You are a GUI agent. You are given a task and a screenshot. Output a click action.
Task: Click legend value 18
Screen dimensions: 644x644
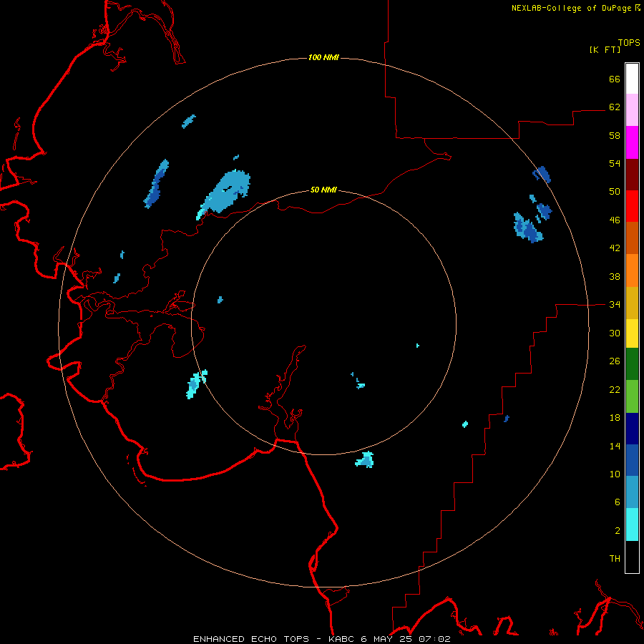pyautogui.click(x=615, y=418)
